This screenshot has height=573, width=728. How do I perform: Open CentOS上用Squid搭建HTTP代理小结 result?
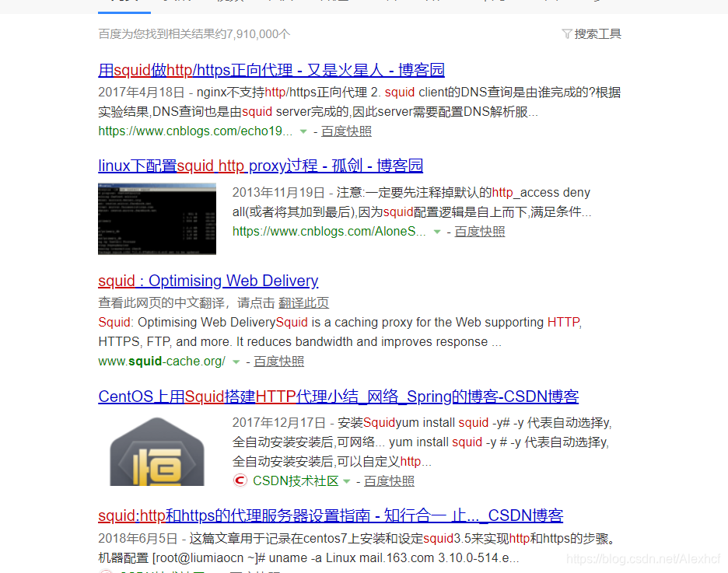[338, 397]
